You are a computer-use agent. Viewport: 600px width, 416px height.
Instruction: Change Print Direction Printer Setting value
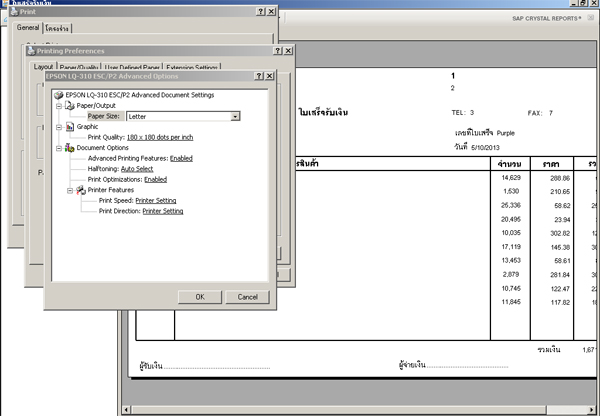163,211
